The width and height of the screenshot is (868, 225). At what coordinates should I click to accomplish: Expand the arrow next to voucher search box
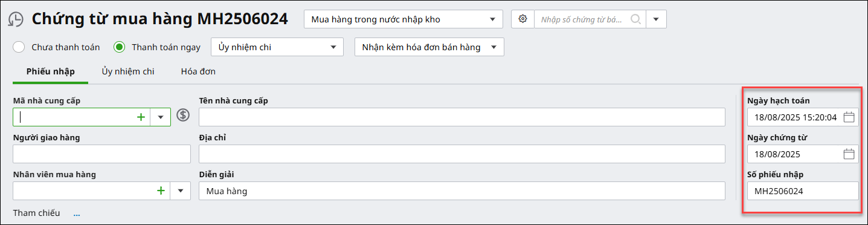pyautogui.click(x=657, y=19)
